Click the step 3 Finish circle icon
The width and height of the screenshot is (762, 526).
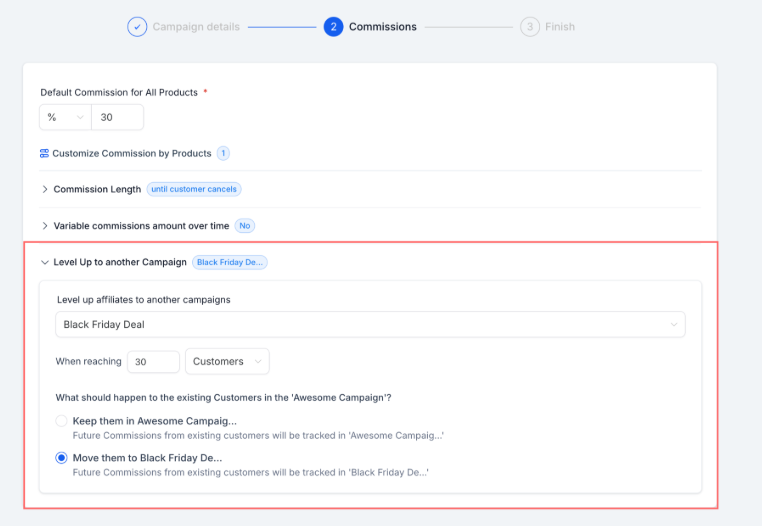530,27
